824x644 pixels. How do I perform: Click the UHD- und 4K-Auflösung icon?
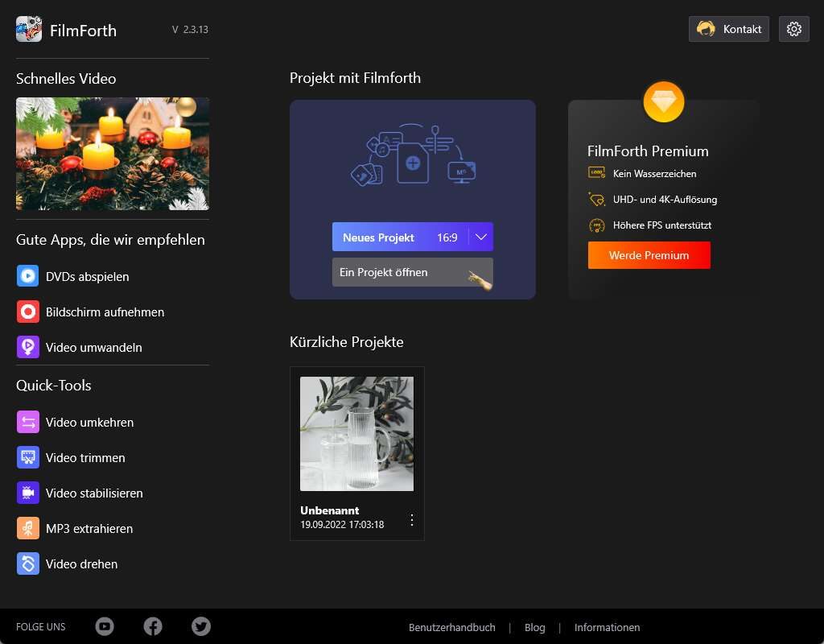596,200
